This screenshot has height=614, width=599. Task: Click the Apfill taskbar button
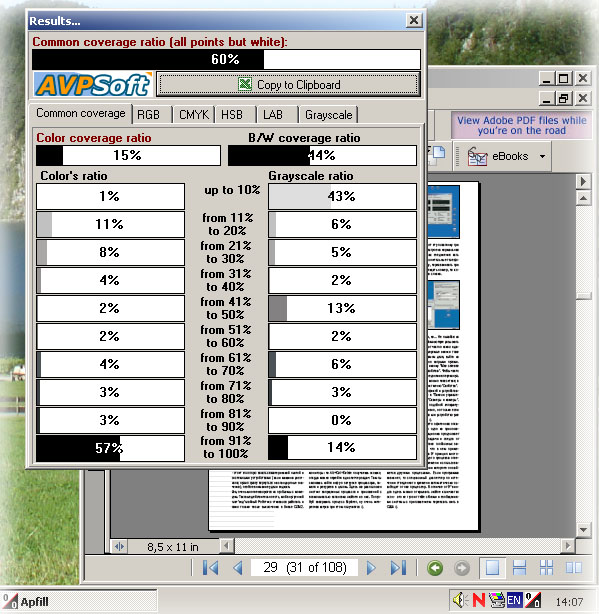[x=79, y=601]
